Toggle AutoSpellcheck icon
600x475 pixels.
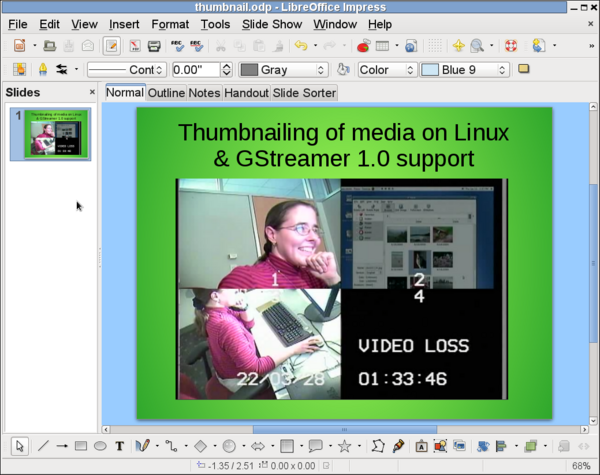click(197, 46)
